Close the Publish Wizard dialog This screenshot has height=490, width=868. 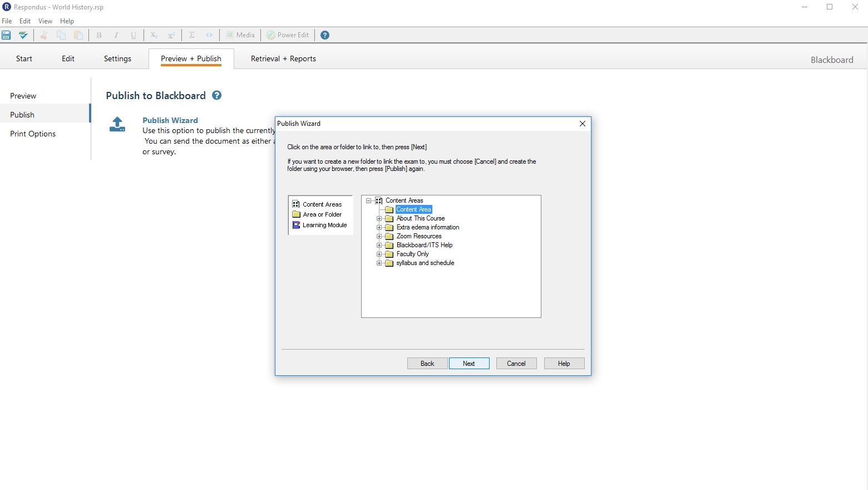[582, 124]
